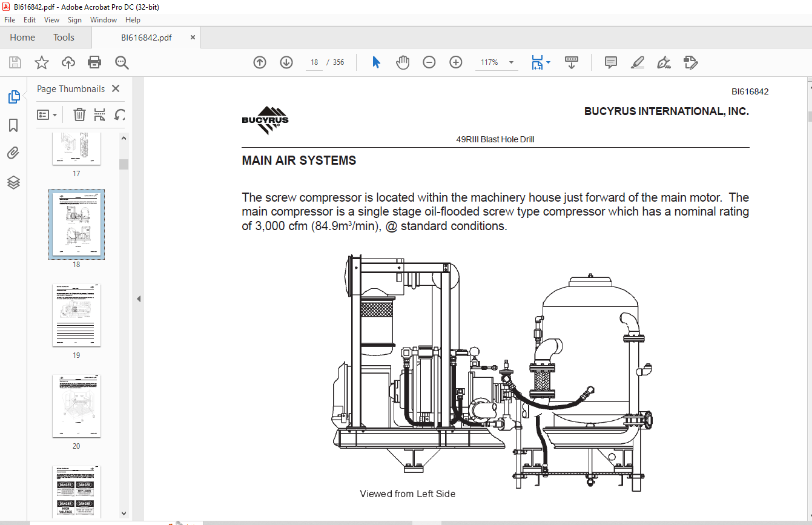The image size is (812, 525).
Task: Open the Attachments paperclip pane
Action: pyautogui.click(x=13, y=153)
